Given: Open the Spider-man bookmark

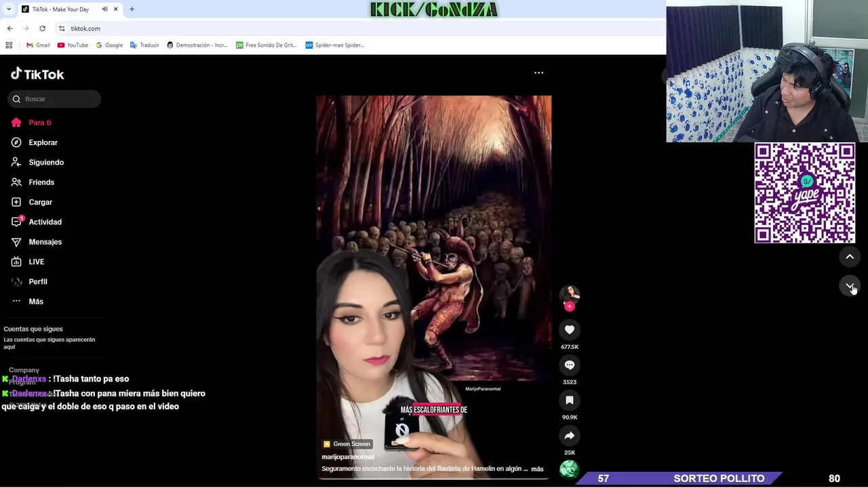Looking at the screenshot, I should (335, 45).
